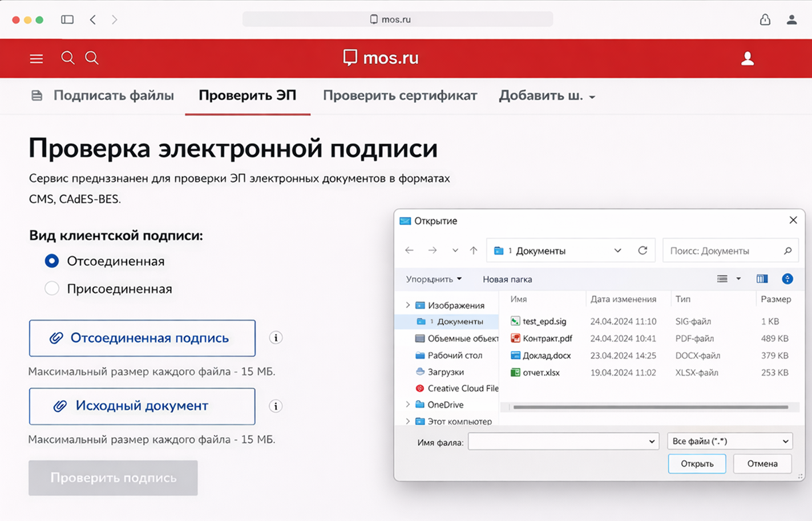
Task: Expand Этот компьютер in the sidebar tree
Action: point(408,421)
